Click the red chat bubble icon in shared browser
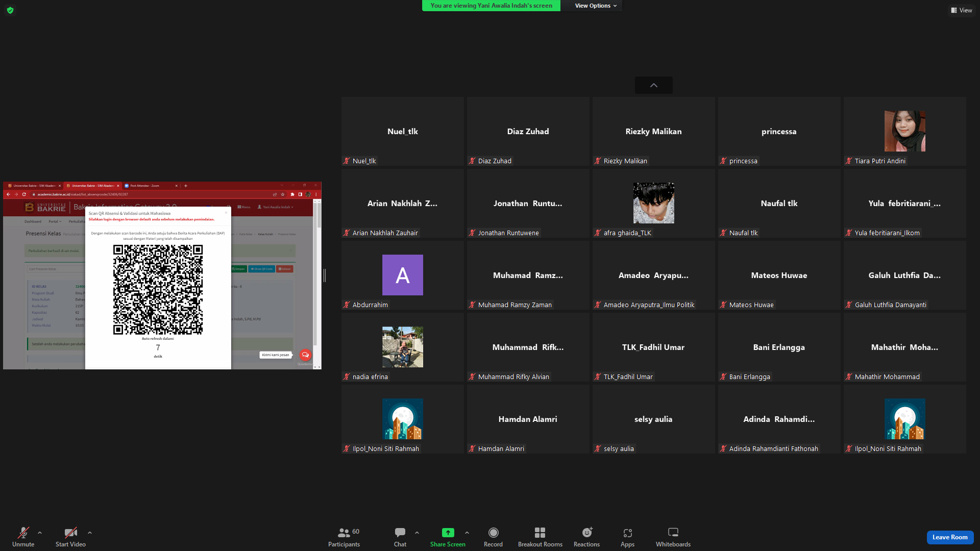The width and height of the screenshot is (980, 551). [305, 355]
